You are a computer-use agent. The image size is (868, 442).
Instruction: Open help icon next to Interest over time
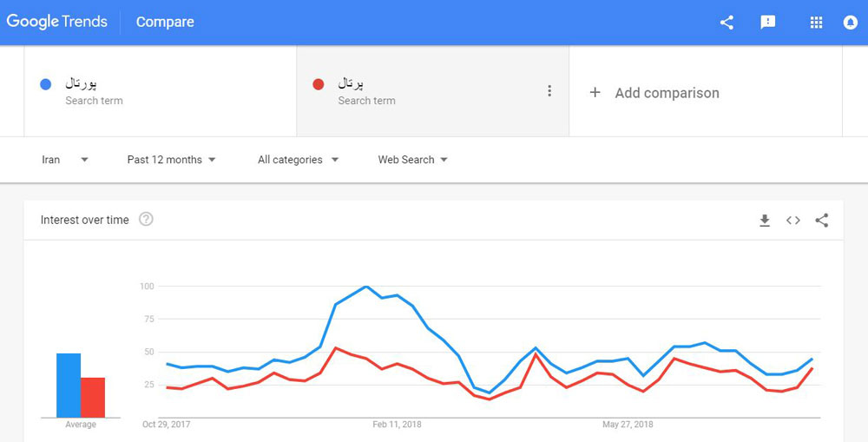pos(146,220)
